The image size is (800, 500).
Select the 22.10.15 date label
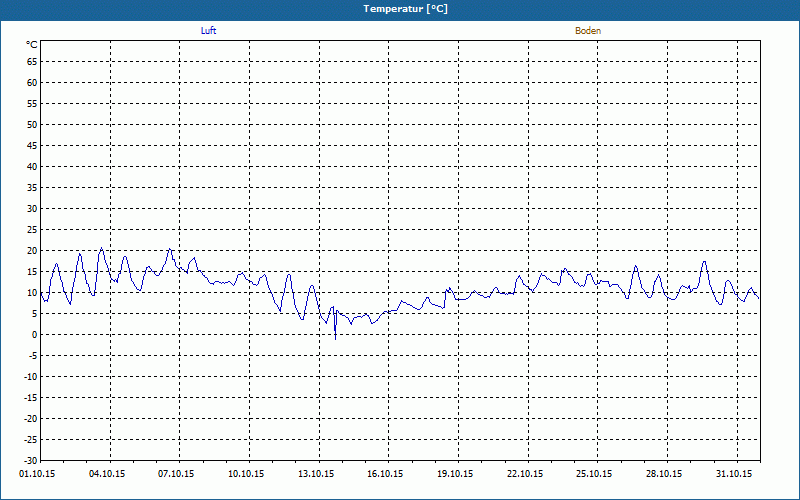click(x=525, y=474)
